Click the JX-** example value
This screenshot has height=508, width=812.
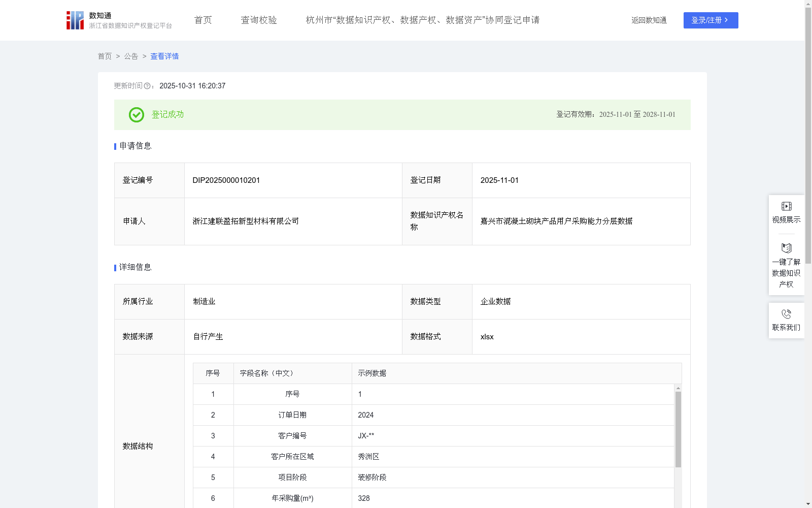point(366,436)
